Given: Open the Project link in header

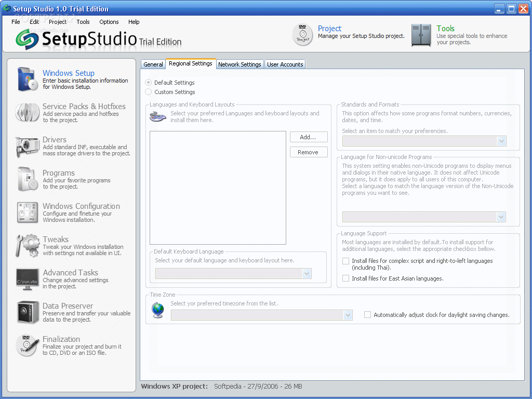Looking at the screenshot, I should pos(329,29).
